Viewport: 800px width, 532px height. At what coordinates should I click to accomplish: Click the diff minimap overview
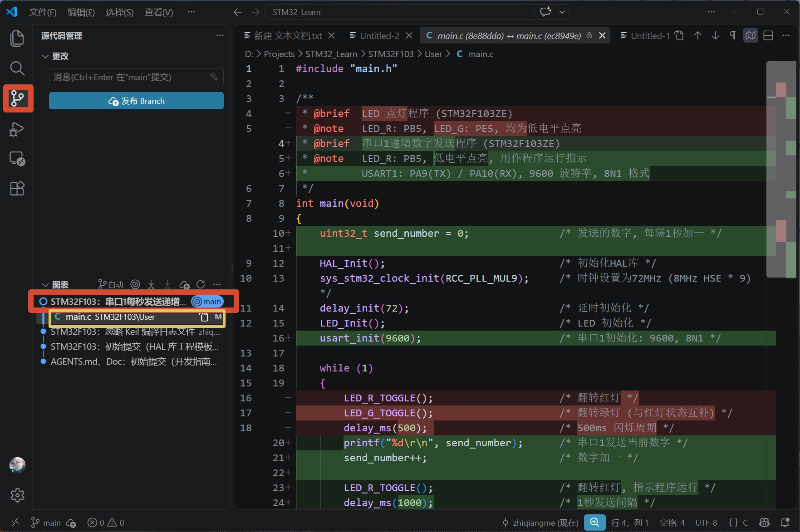(781, 169)
